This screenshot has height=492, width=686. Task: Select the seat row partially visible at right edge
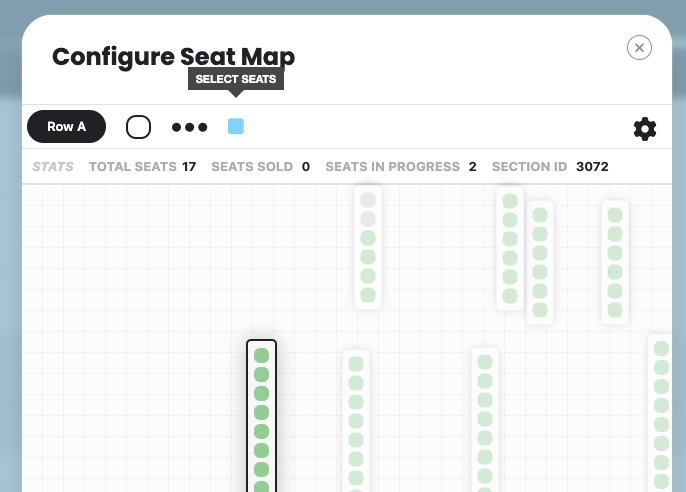tap(661, 413)
